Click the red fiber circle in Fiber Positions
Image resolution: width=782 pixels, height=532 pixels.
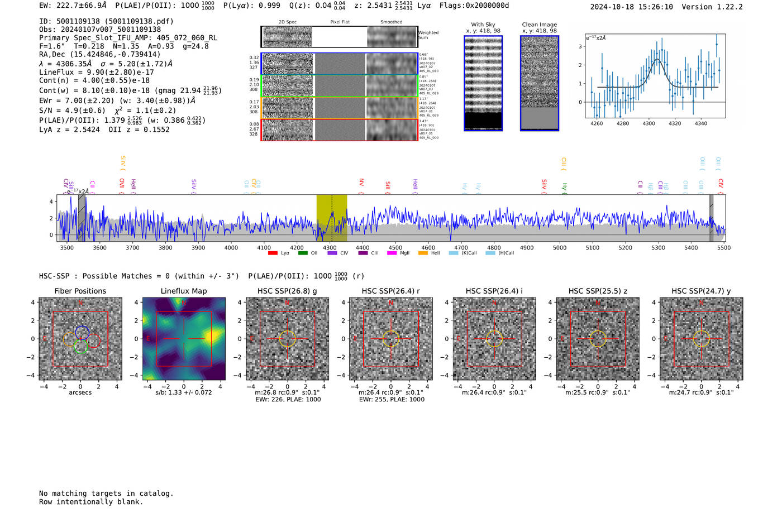[93, 341]
